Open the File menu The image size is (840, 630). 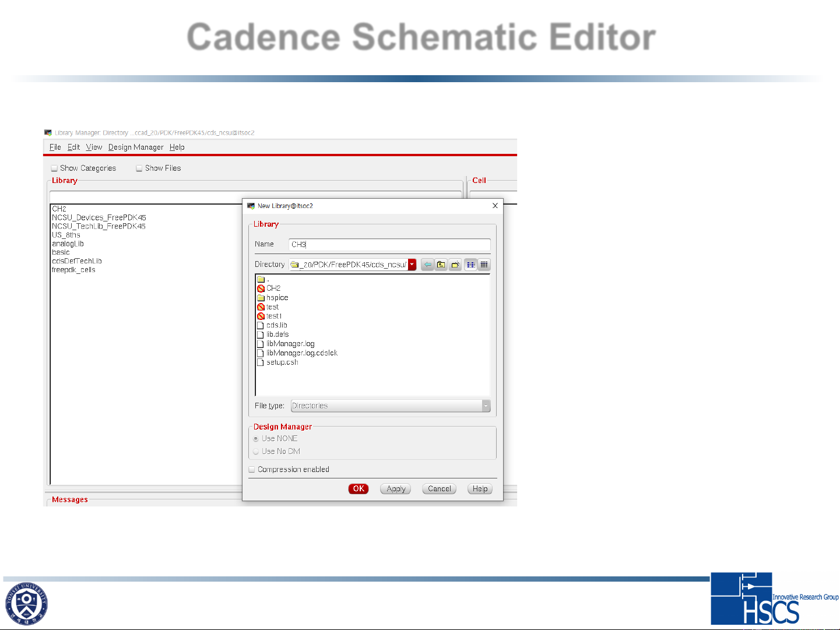55,147
